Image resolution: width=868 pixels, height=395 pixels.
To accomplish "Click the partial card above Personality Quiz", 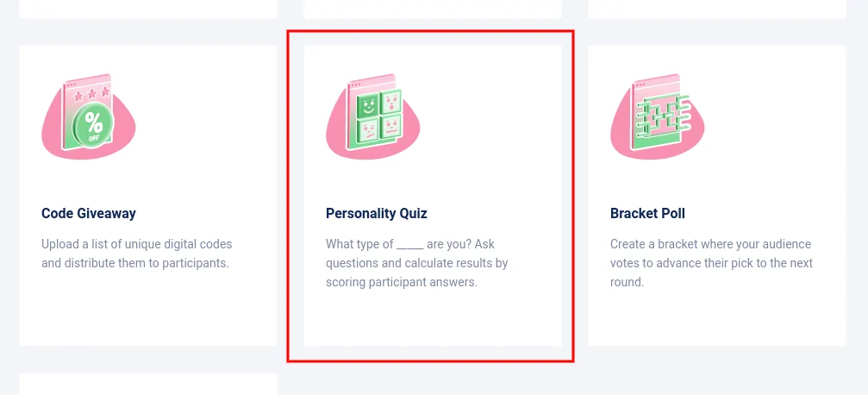I will [x=433, y=9].
